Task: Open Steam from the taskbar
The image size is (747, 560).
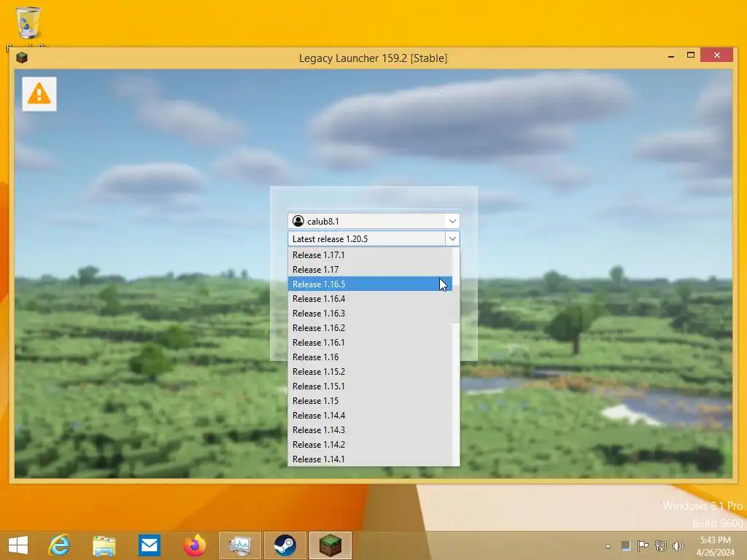Action: pos(285,545)
